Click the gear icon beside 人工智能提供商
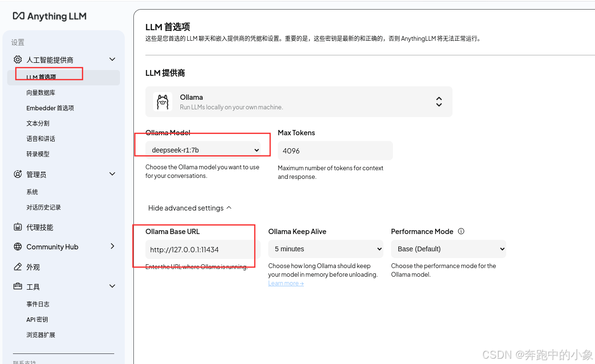The width and height of the screenshot is (595, 364). (18, 59)
